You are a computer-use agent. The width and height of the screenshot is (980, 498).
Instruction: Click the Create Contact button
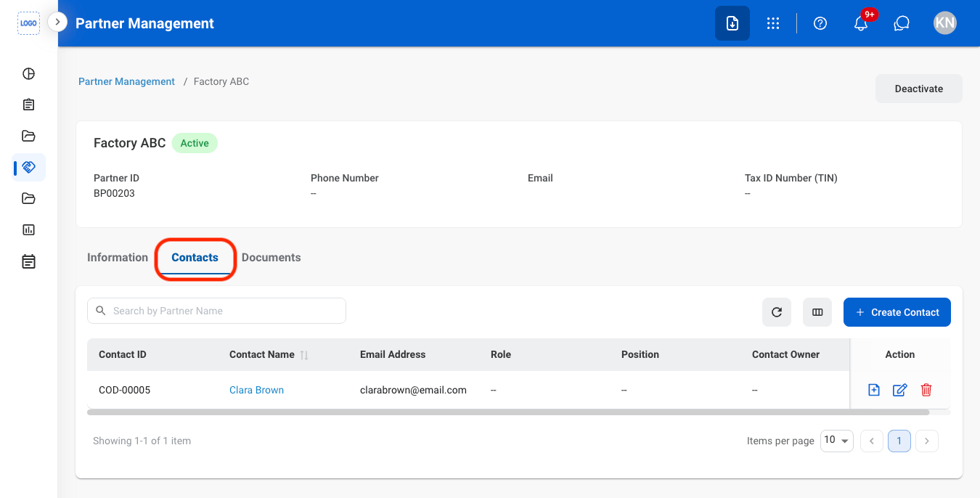[x=897, y=312]
